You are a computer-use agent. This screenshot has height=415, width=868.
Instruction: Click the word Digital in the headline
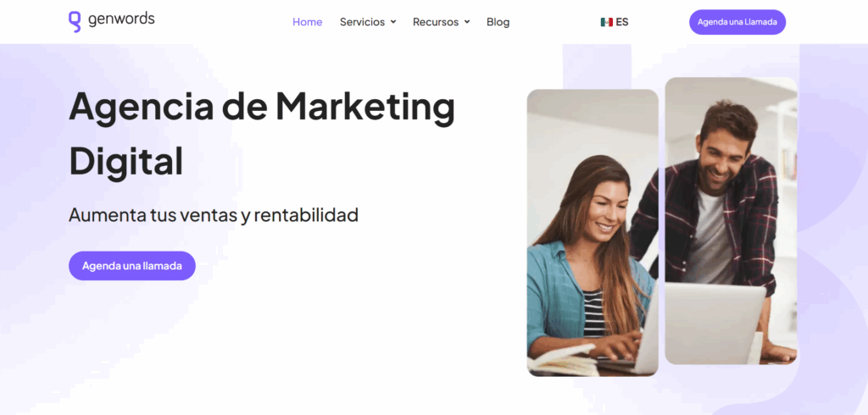click(x=125, y=160)
